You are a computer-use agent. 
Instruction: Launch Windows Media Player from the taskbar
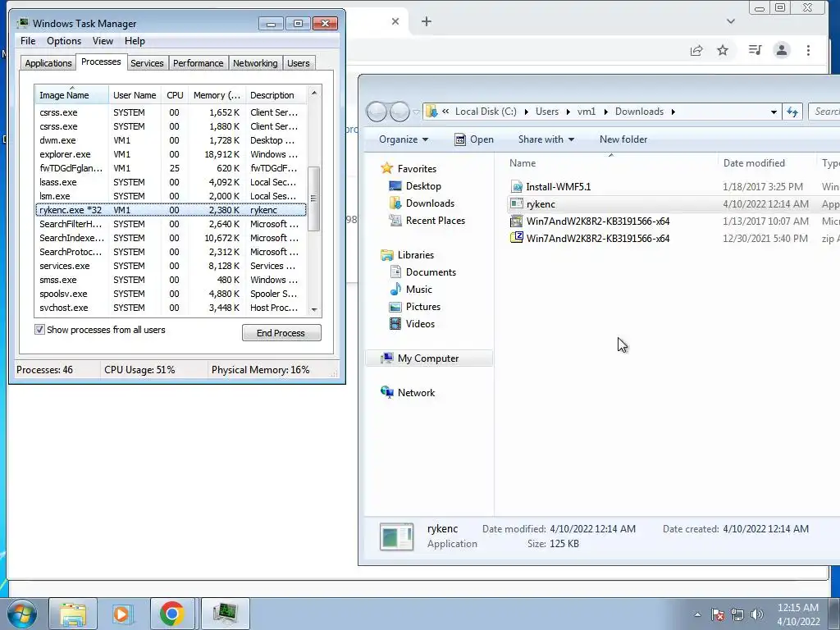click(122, 614)
